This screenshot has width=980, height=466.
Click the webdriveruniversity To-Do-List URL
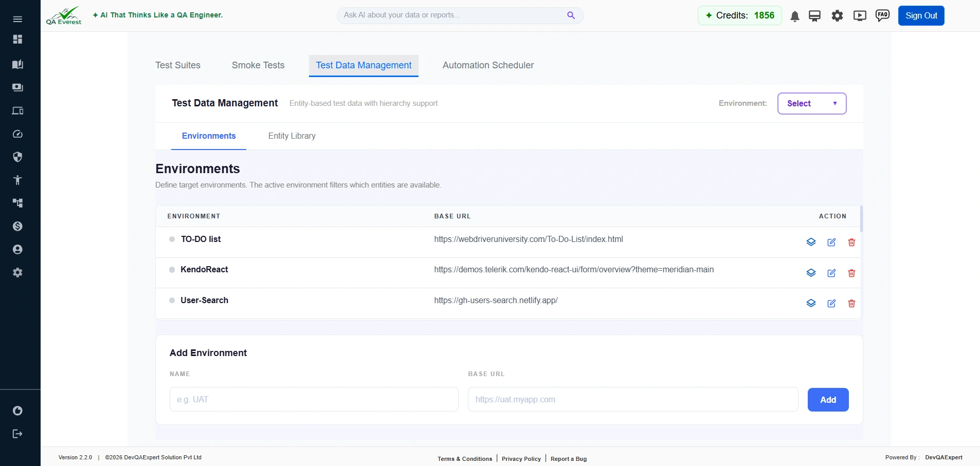[x=529, y=239]
